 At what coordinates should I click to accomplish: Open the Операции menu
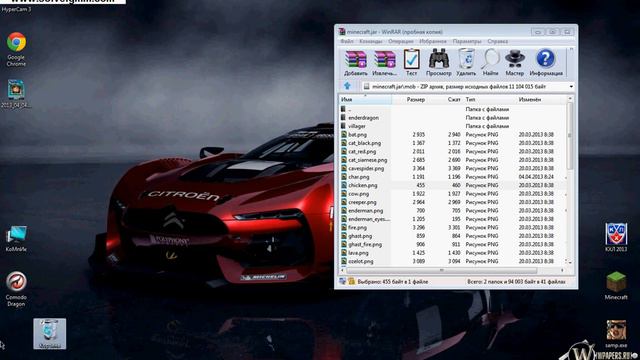pyautogui.click(x=400, y=41)
